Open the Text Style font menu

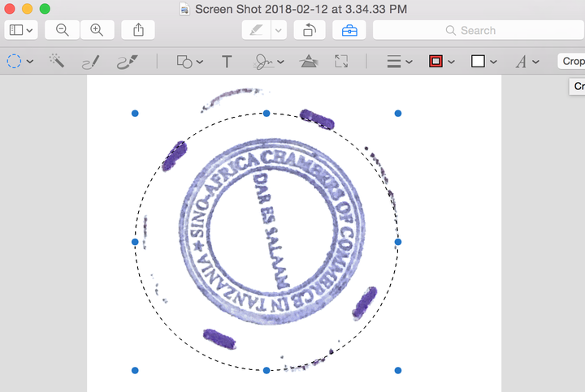521,62
